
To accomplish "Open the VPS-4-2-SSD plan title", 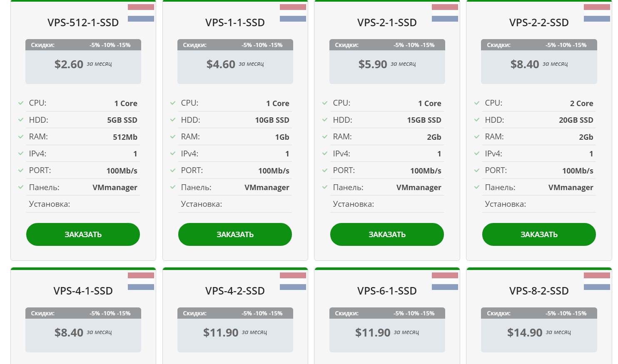I will (x=235, y=291).
